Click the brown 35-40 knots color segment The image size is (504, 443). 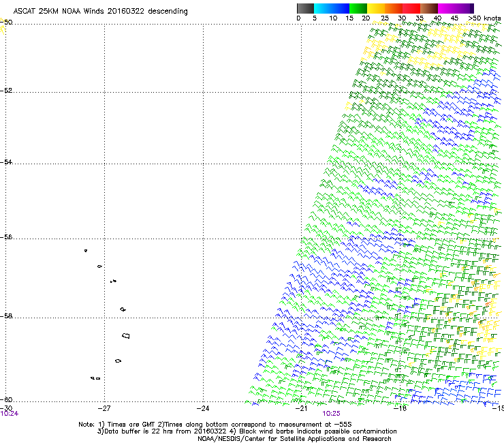click(429, 8)
